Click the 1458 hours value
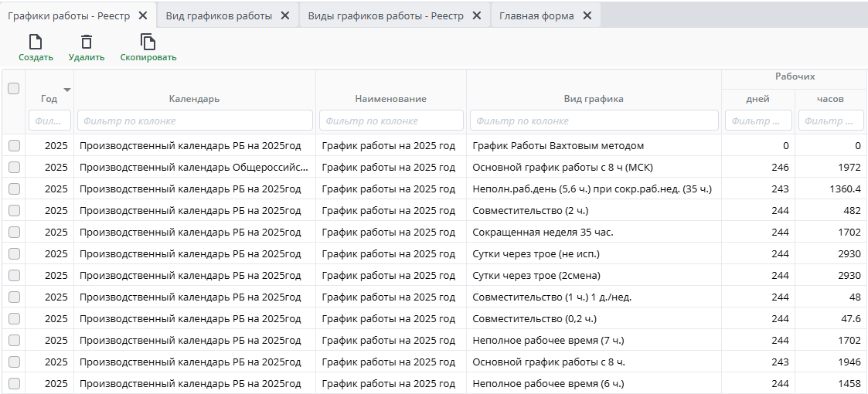This screenshot has width=868, height=394. [x=849, y=383]
